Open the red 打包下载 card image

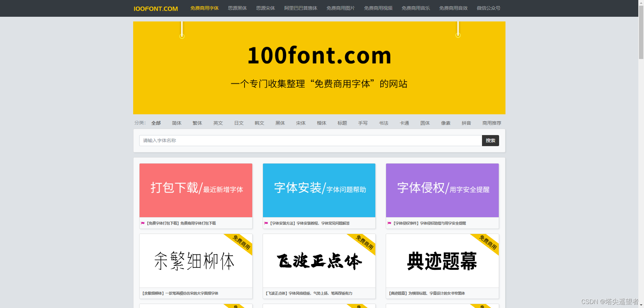coord(196,190)
